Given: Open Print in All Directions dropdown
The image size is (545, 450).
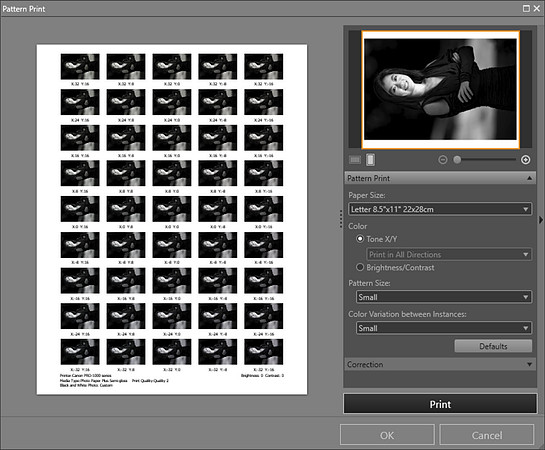Looking at the screenshot, I should tap(449, 254).
